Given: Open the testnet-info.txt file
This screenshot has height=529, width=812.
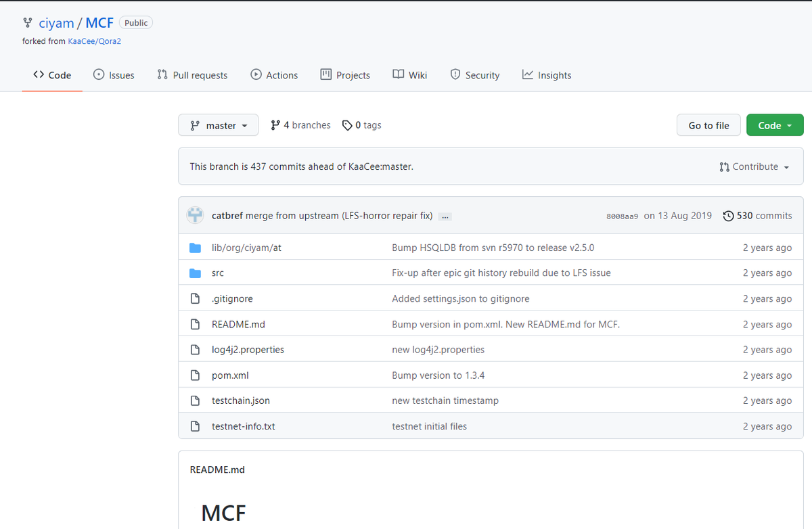Looking at the screenshot, I should click(x=244, y=426).
